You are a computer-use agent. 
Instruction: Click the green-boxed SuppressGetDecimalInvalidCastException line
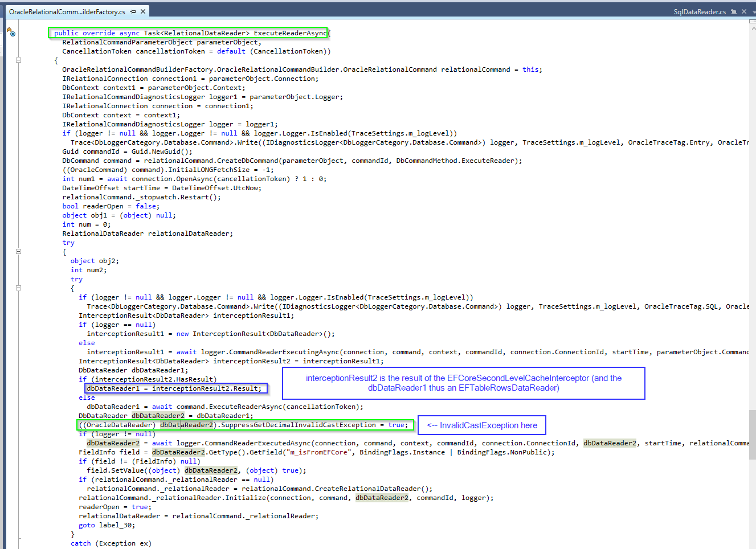[245, 424]
